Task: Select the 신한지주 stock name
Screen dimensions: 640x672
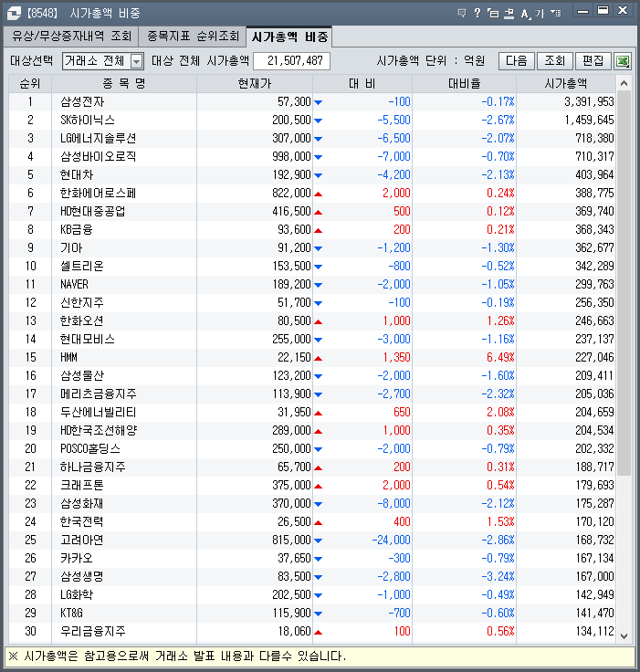Action: pyautogui.click(x=82, y=302)
